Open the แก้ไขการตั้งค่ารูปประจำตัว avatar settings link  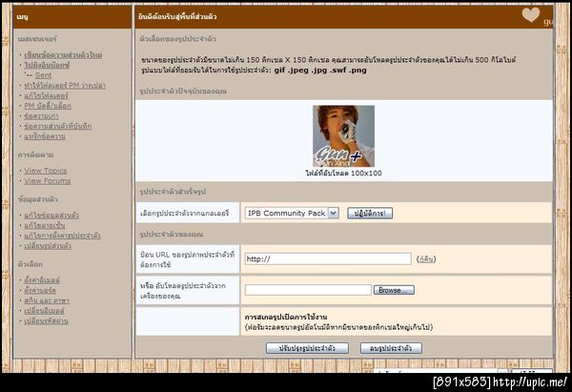tap(62, 236)
